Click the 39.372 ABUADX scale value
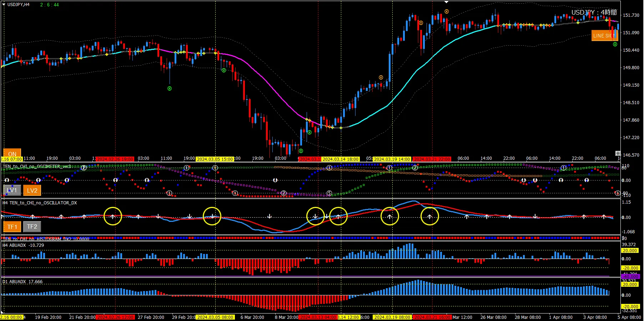 coord(629,245)
